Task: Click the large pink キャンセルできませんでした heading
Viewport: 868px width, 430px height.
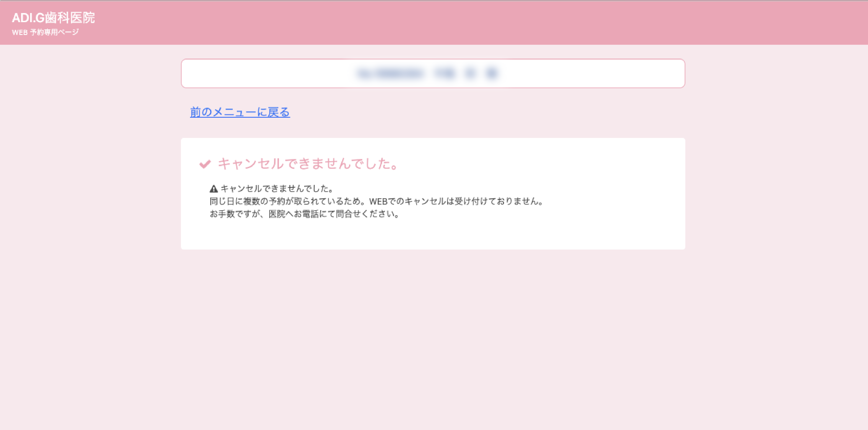Action: coord(308,164)
